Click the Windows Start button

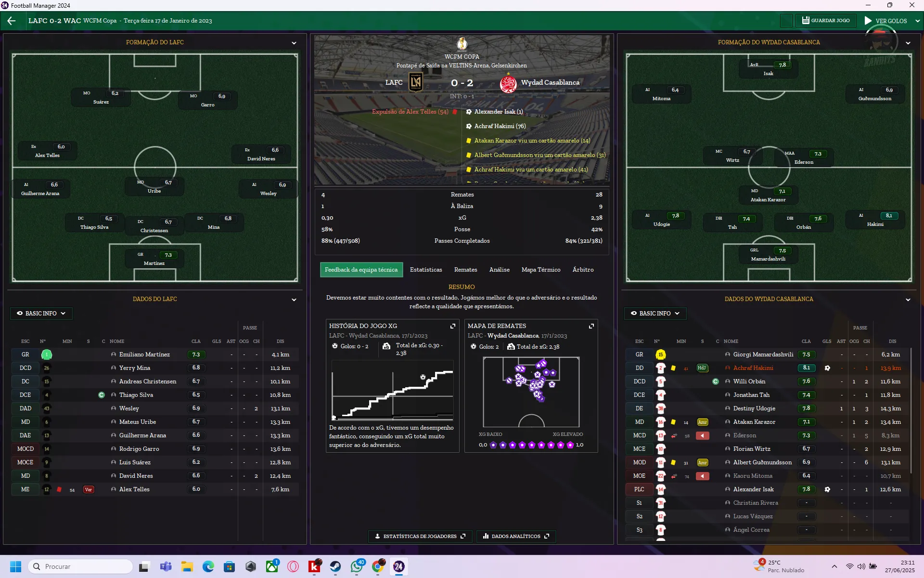point(15,566)
